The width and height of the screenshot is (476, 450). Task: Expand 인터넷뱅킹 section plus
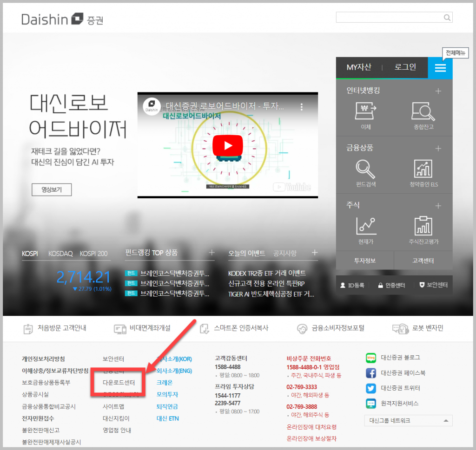[438, 91]
